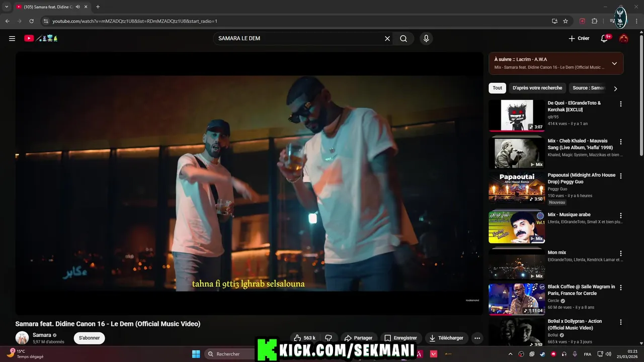Open a new browser tab
644x362 pixels.
coord(98,7)
